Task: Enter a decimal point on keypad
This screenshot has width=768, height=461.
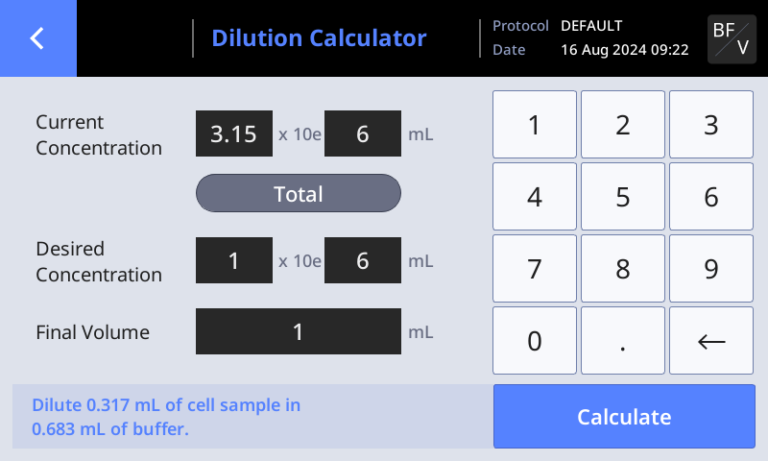Action: coord(623,341)
